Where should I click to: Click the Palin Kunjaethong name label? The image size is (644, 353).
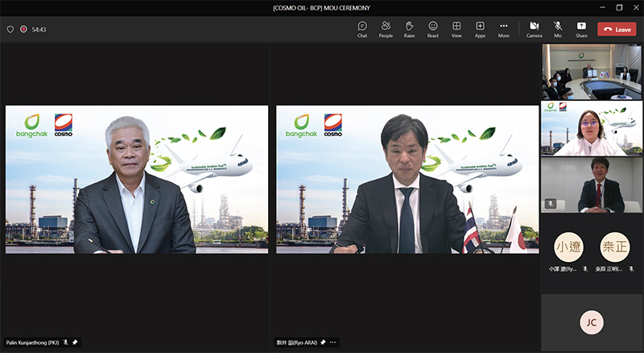[33, 343]
